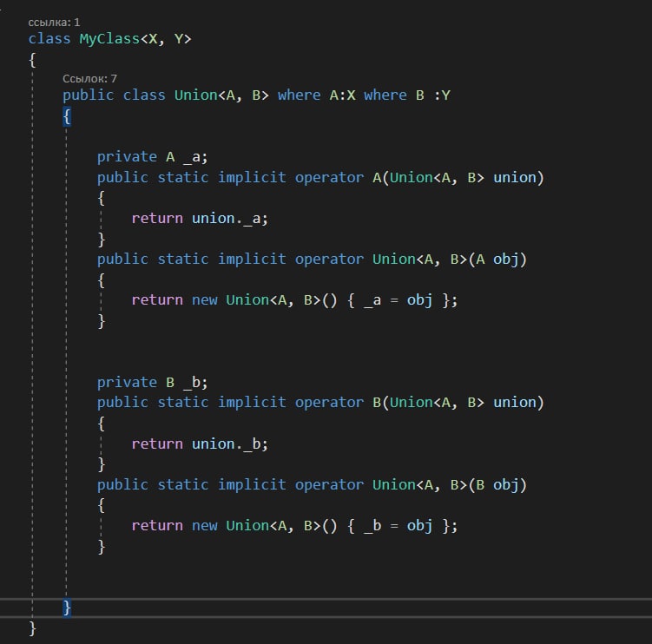Click the MyClass class name
The height and width of the screenshot is (644, 652).
(x=109, y=39)
